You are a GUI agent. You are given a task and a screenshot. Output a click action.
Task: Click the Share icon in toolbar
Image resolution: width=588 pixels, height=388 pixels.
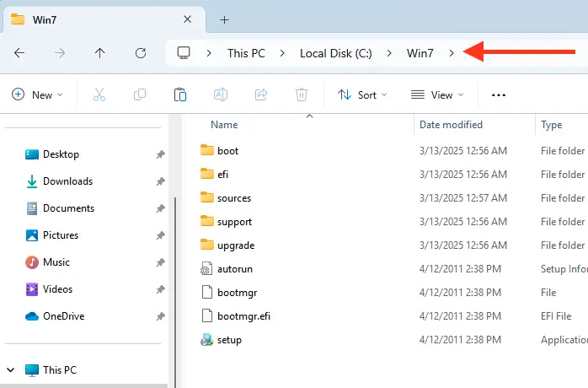[261, 95]
